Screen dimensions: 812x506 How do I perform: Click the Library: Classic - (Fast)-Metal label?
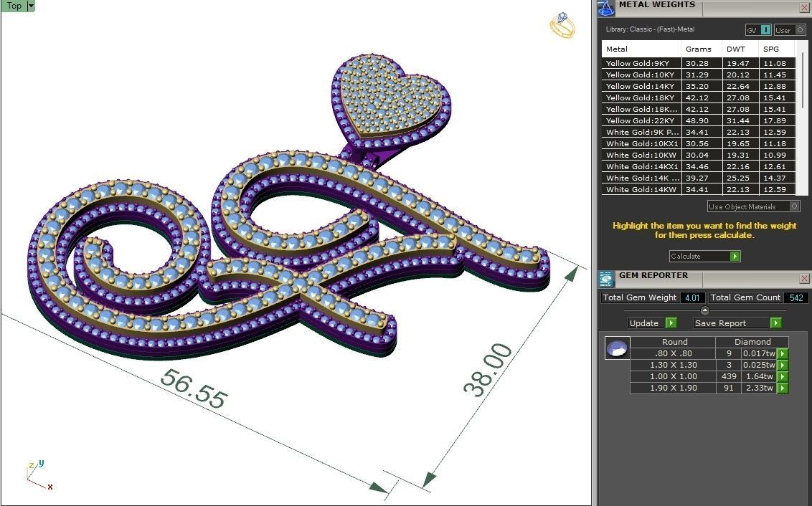650,29
